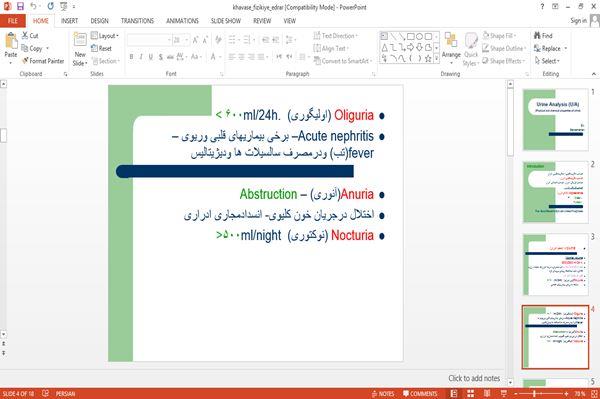Click the zoom slider handle

click(x=534, y=394)
